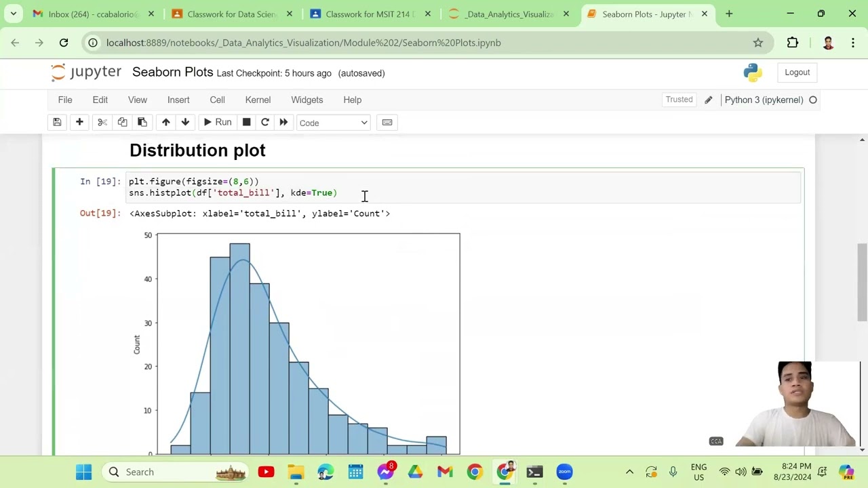
Task: Show hidden system tray icons
Action: [x=629, y=472]
